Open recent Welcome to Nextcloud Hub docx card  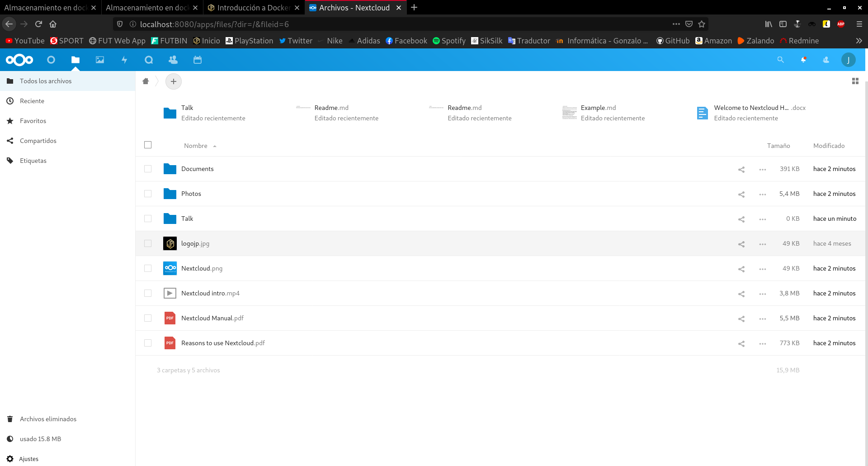pos(751,113)
